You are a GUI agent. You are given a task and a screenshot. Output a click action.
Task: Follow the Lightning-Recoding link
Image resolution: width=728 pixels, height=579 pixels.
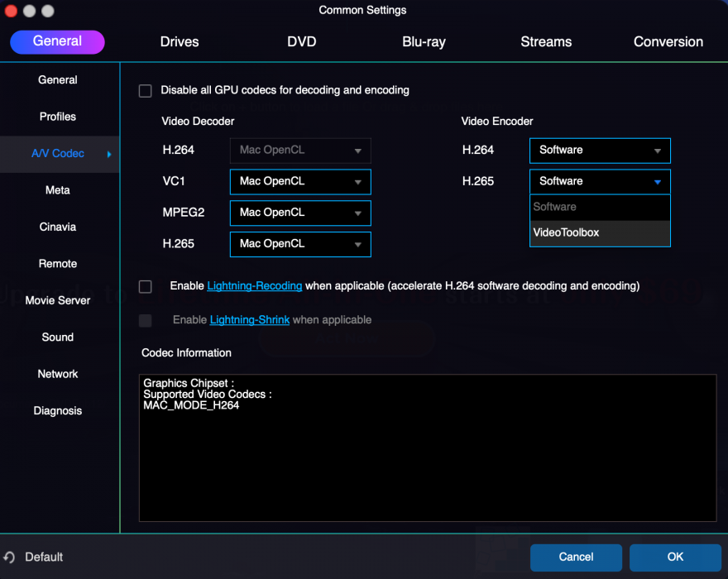pyautogui.click(x=254, y=286)
